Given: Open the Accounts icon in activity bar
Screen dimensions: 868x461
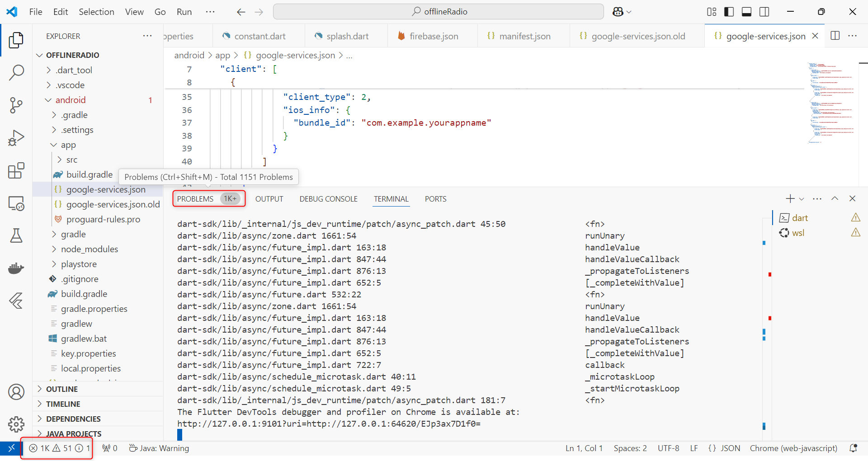Looking at the screenshot, I should coord(16,392).
